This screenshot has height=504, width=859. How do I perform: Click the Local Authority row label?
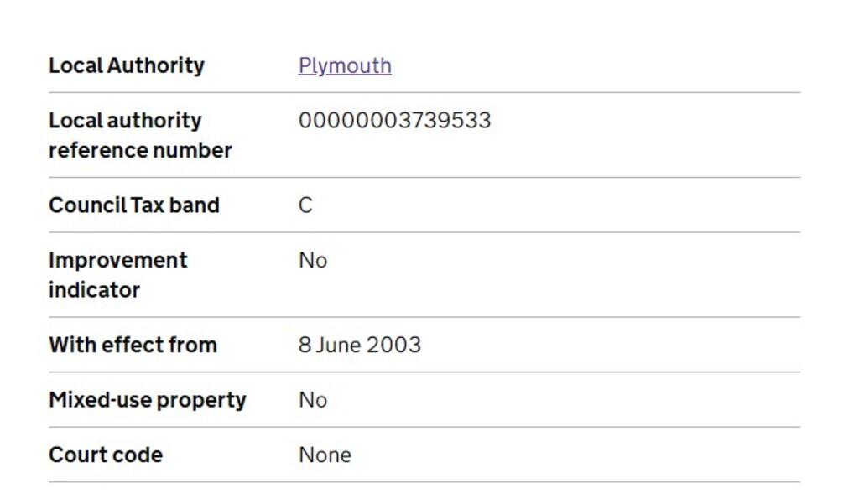pyautogui.click(x=127, y=65)
